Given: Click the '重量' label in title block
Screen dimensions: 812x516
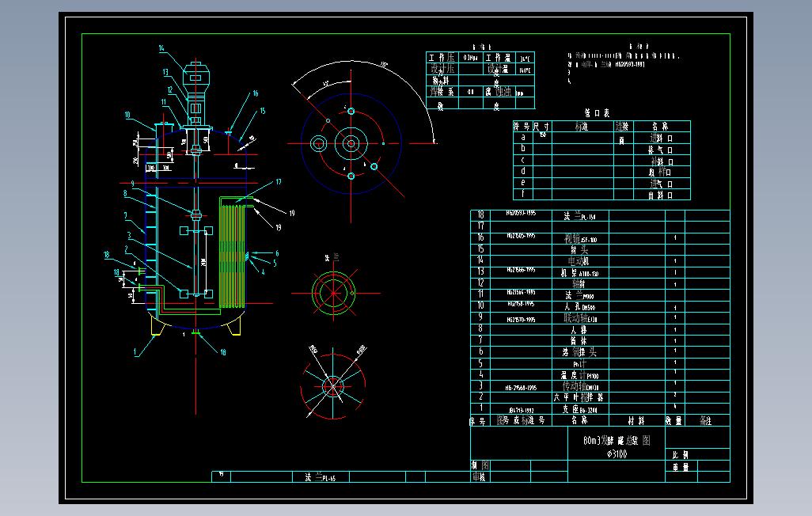Looking at the screenshot, I should [x=681, y=467].
